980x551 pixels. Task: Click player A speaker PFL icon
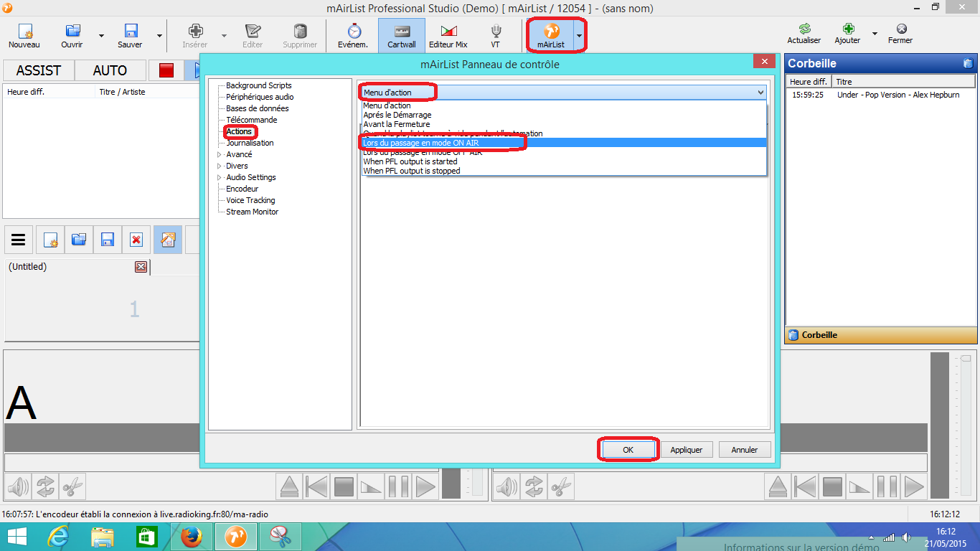19,487
